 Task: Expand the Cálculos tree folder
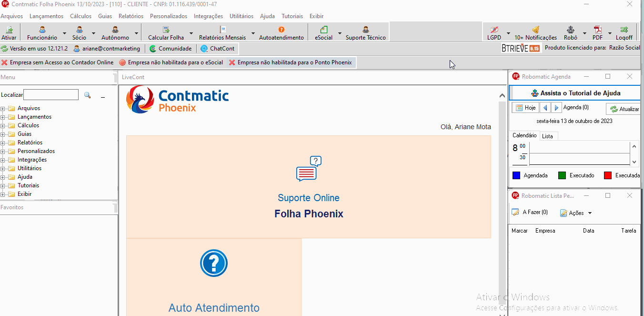[3, 125]
